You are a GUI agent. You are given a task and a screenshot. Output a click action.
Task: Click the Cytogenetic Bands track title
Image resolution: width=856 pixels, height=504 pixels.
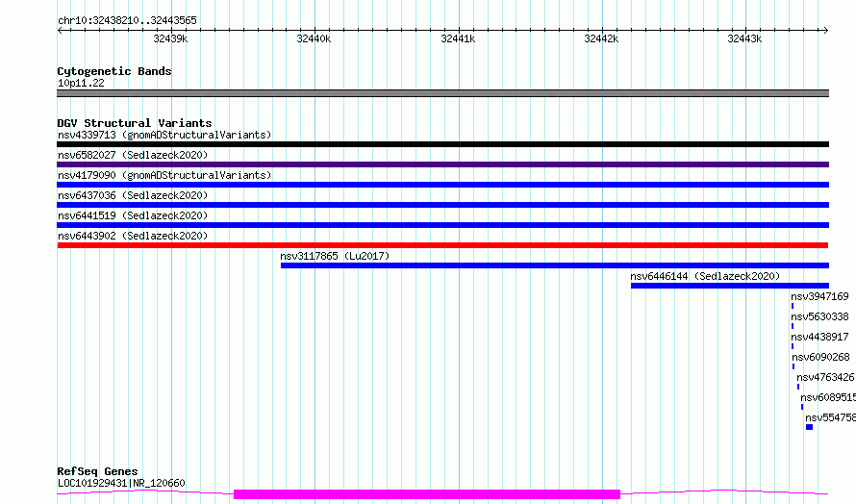point(114,71)
